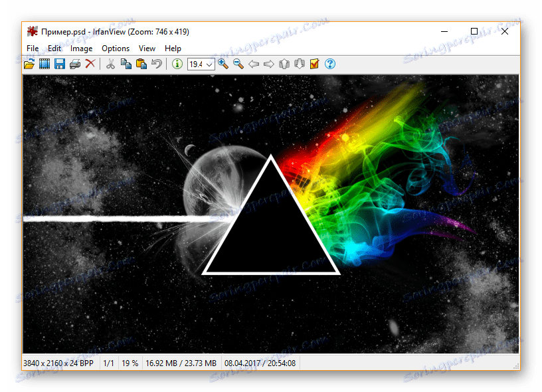Click the 3840 x 2160 x 24 BPP status entry

(x=58, y=363)
